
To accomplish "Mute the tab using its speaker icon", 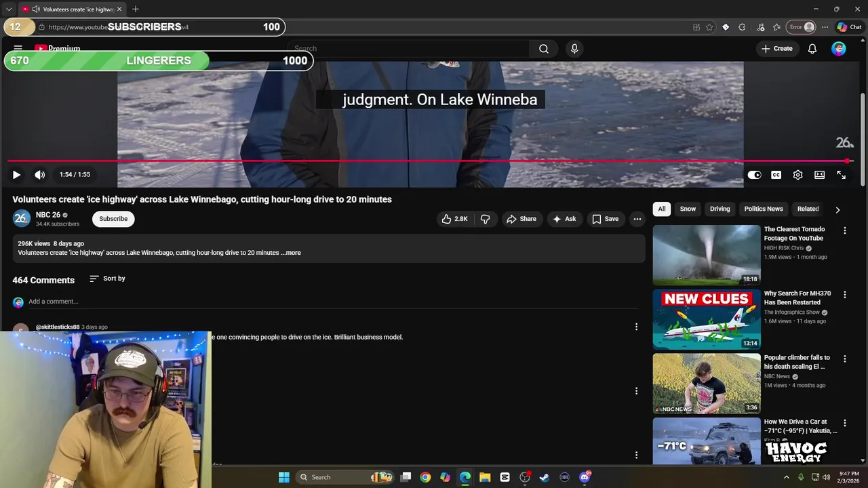I will pyautogui.click(x=35, y=9).
